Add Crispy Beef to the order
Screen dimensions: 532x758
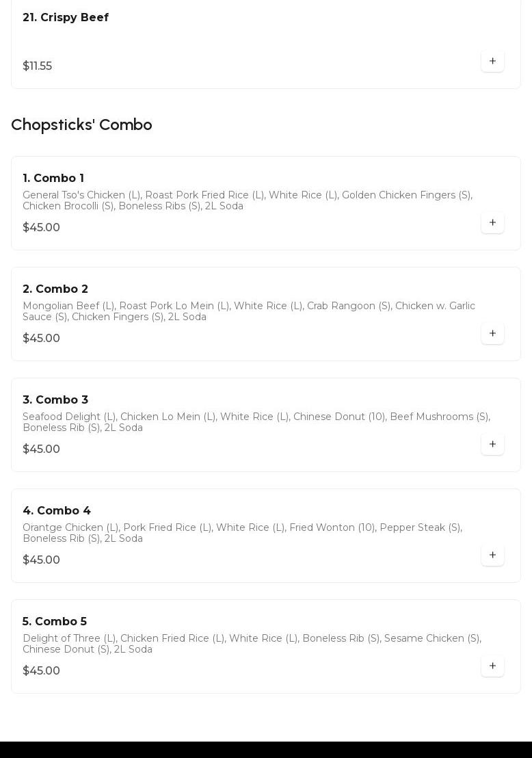click(x=492, y=61)
